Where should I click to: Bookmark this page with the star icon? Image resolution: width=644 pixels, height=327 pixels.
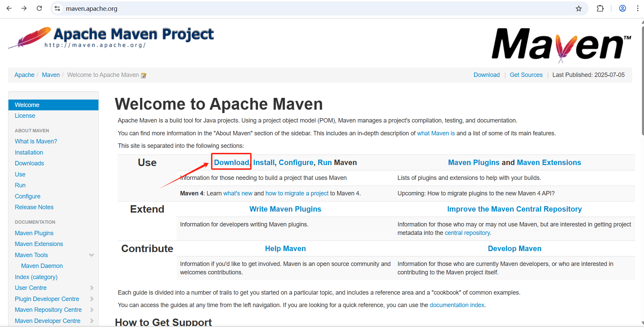coord(579,8)
